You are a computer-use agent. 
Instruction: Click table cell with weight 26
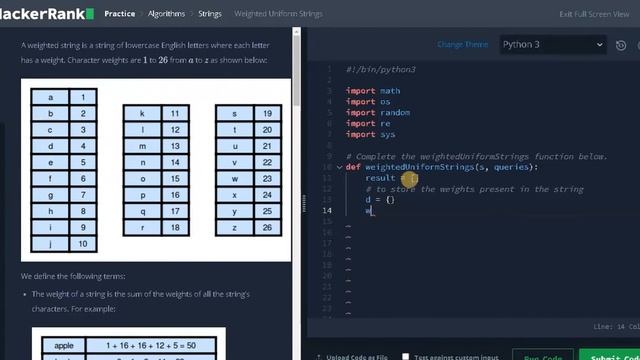(x=267, y=227)
